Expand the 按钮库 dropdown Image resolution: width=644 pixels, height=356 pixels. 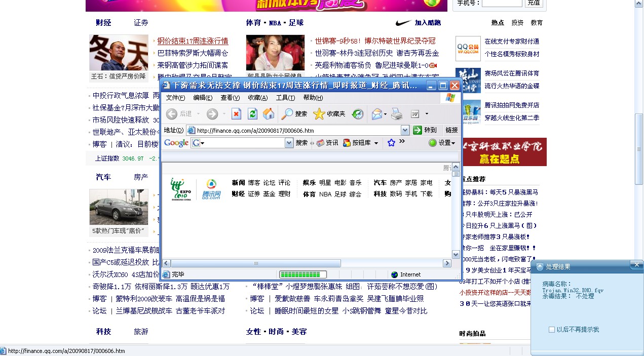tap(376, 143)
